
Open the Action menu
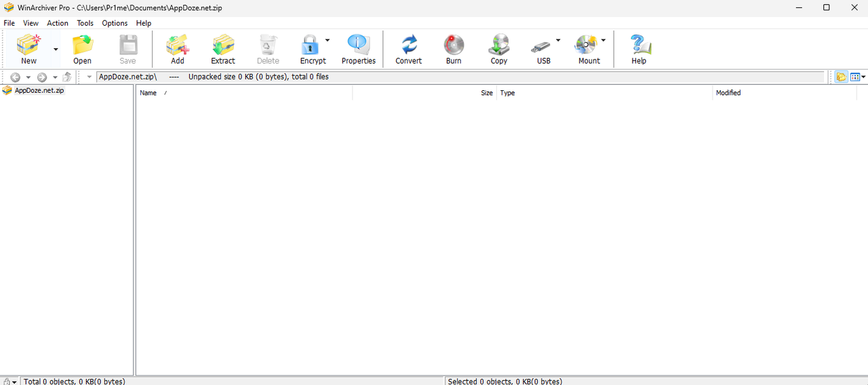(58, 23)
